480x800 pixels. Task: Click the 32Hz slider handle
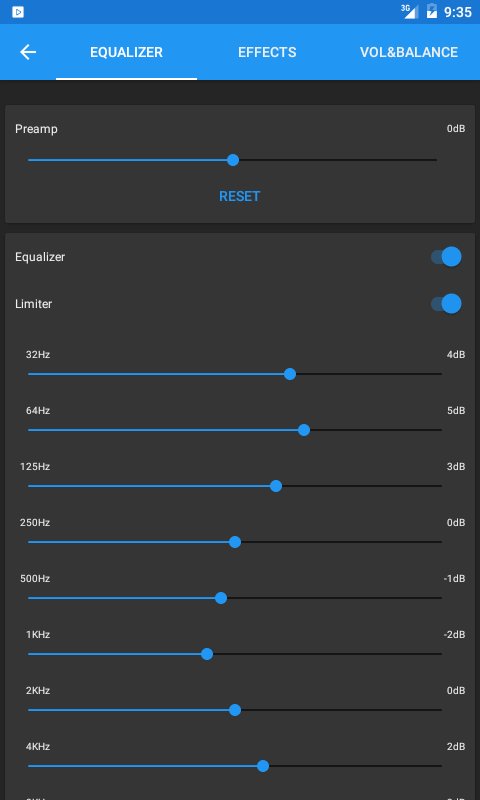click(290, 374)
